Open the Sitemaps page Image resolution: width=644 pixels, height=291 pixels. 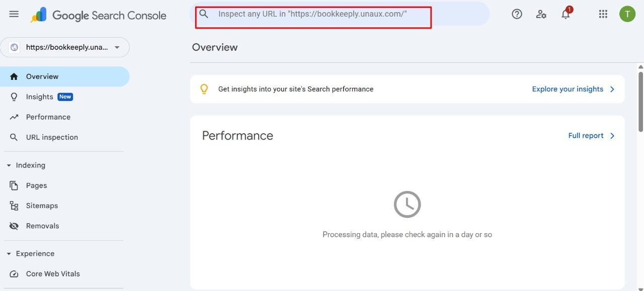coord(42,206)
